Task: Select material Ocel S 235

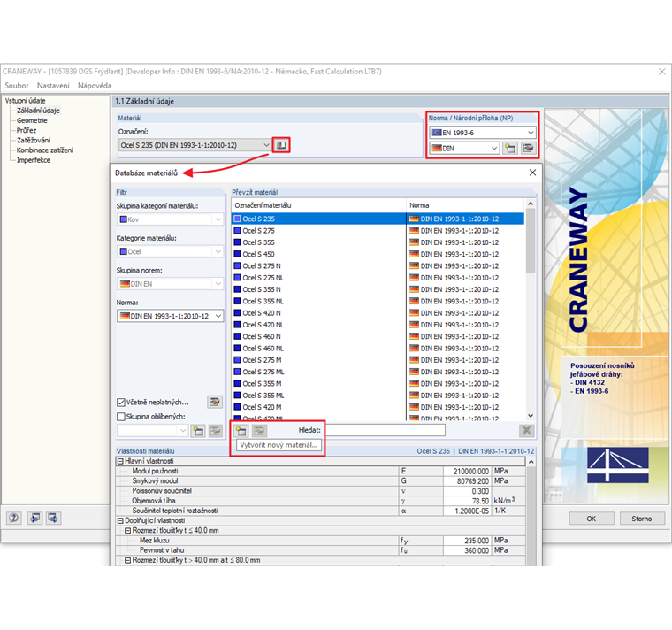Action: pyautogui.click(x=378, y=219)
